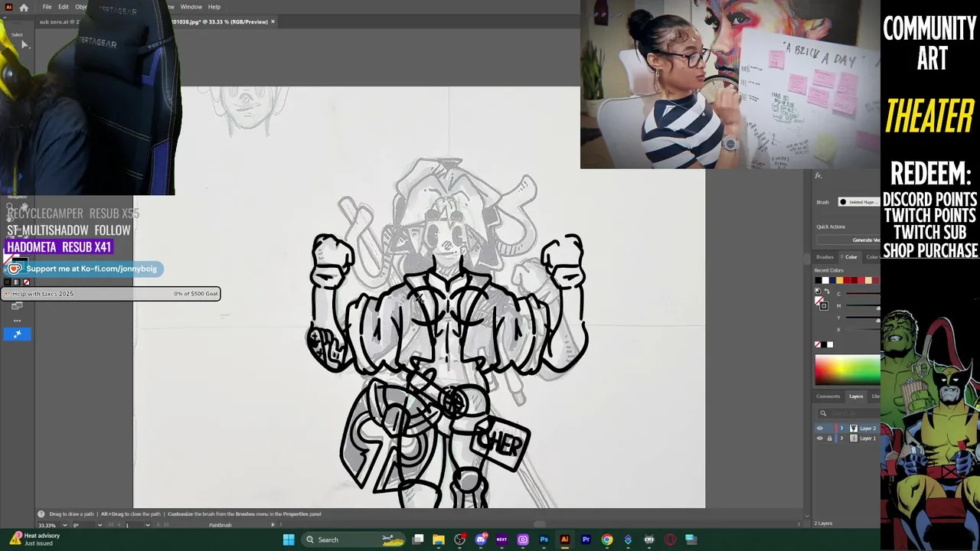The width and height of the screenshot is (980, 551).
Task: Expand Layer 2 contents arrow
Action: point(841,429)
